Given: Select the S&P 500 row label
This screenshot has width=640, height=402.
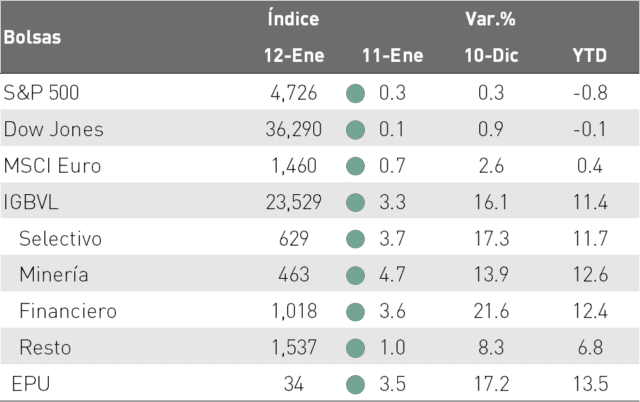Looking at the screenshot, I should [41, 93].
